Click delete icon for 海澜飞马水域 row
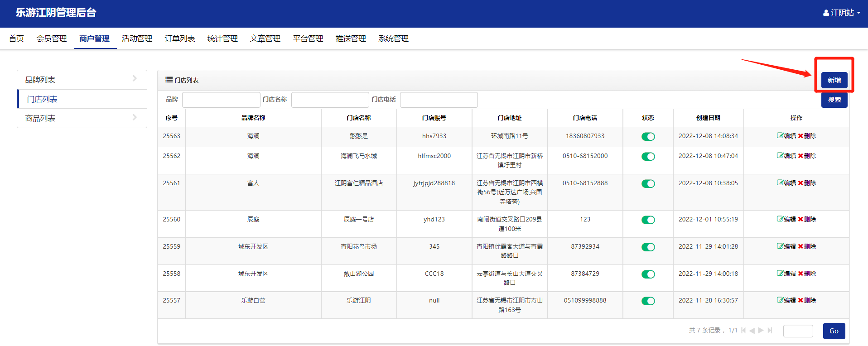The image size is (868, 346). pos(807,156)
